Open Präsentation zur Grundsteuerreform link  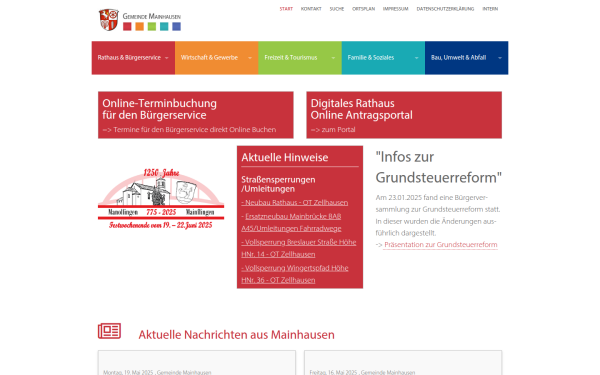(x=441, y=245)
